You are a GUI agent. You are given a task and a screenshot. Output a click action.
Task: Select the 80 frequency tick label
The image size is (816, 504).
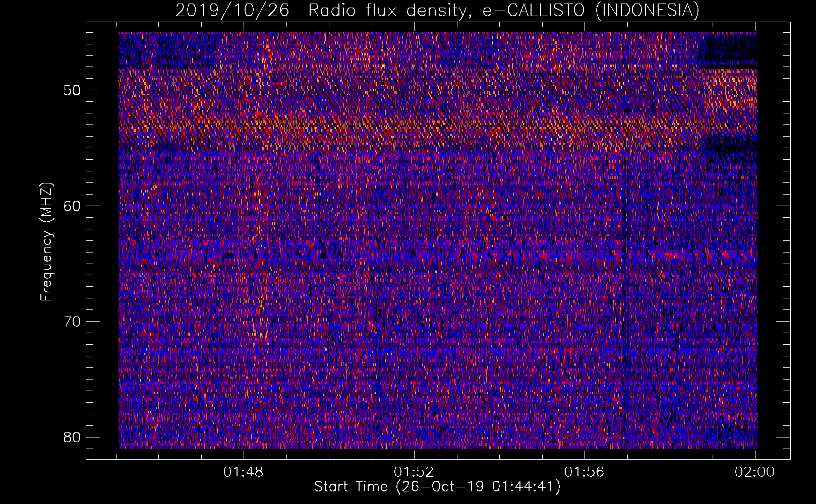click(x=72, y=437)
